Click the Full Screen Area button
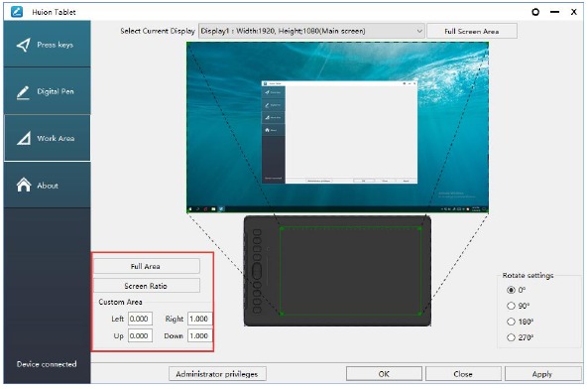 (x=472, y=31)
